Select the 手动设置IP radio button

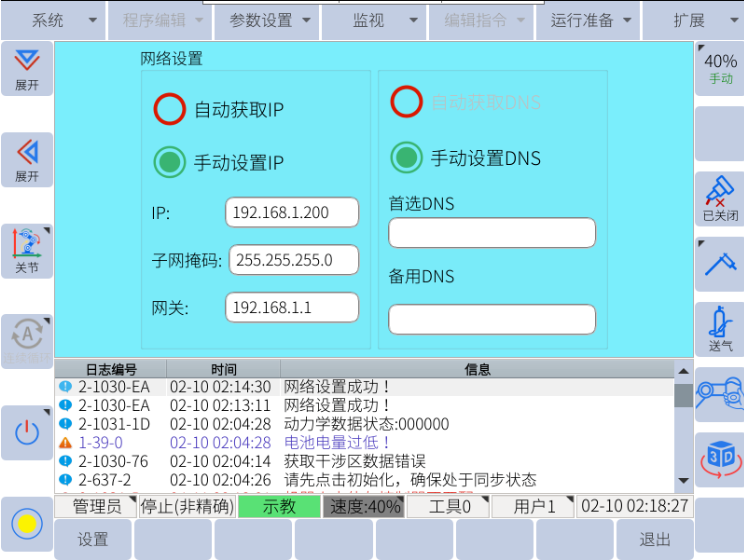[170, 161]
